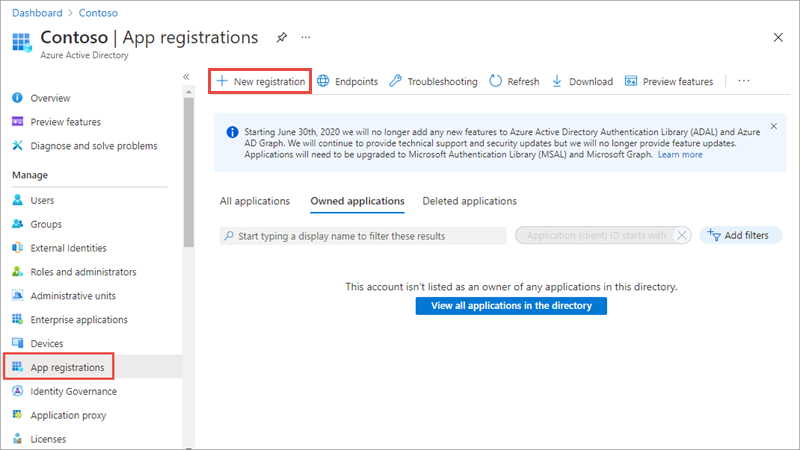Click the External Identities icon

pos(17,248)
